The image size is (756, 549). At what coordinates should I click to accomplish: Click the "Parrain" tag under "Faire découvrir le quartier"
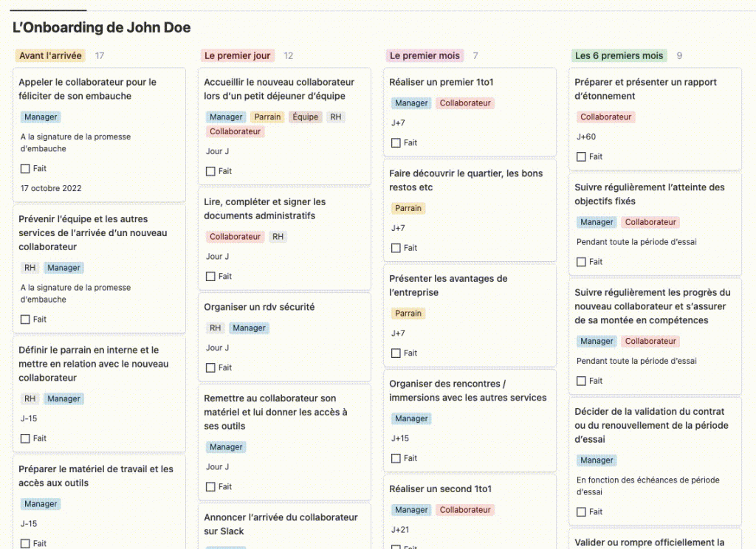tap(408, 209)
